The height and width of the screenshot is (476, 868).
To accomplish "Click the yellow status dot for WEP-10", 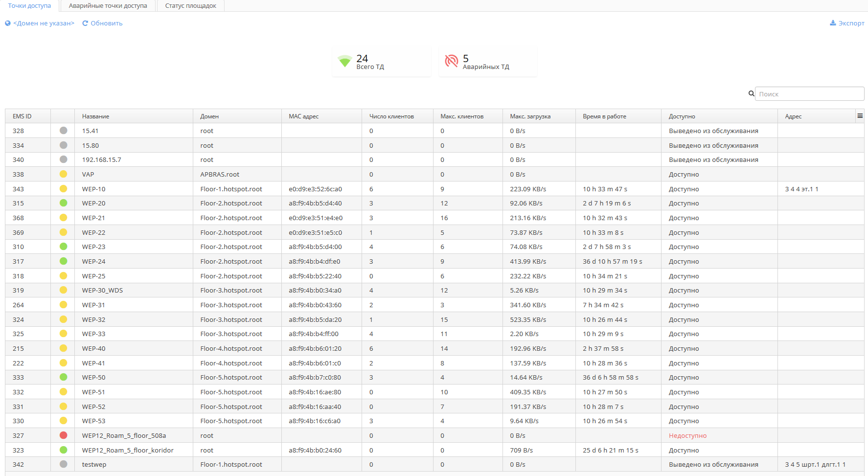I will [x=63, y=189].
